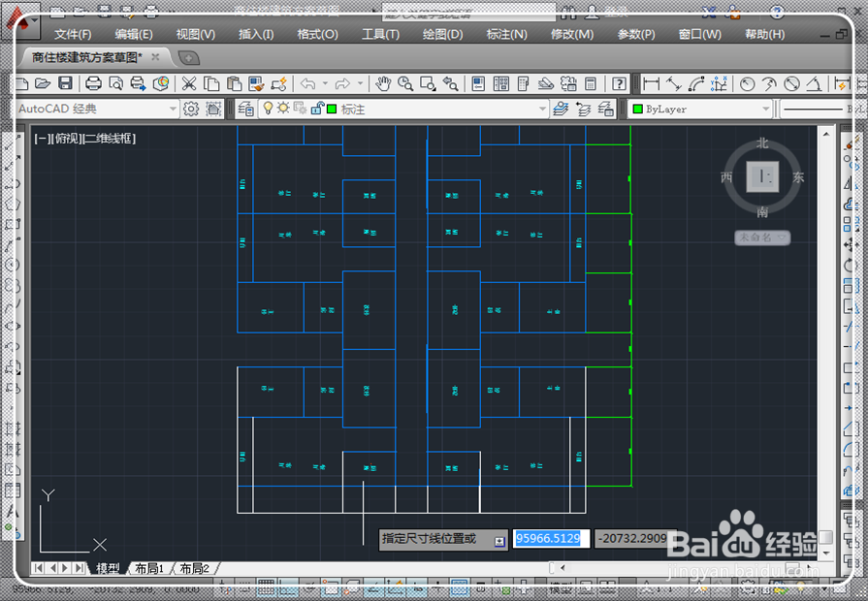Screen dimensions: 868x601
Task: Activate the Pan hand tool
Action: tap(382, 84)
